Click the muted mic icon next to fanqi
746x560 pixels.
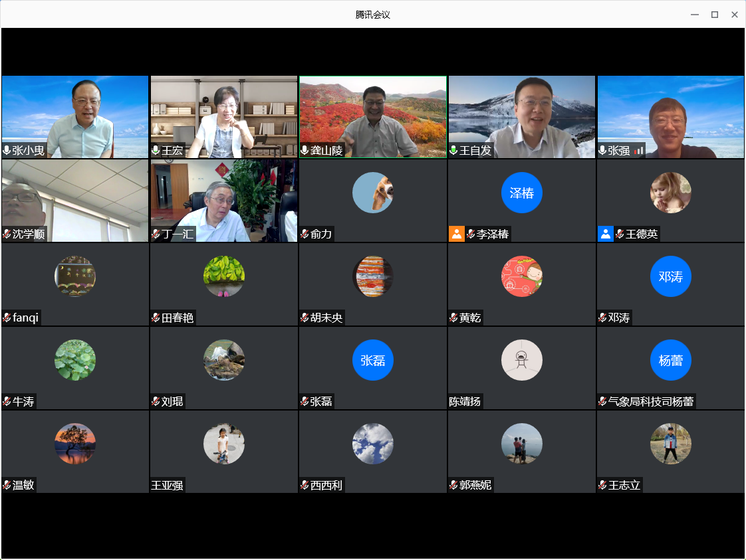[7, 318]
